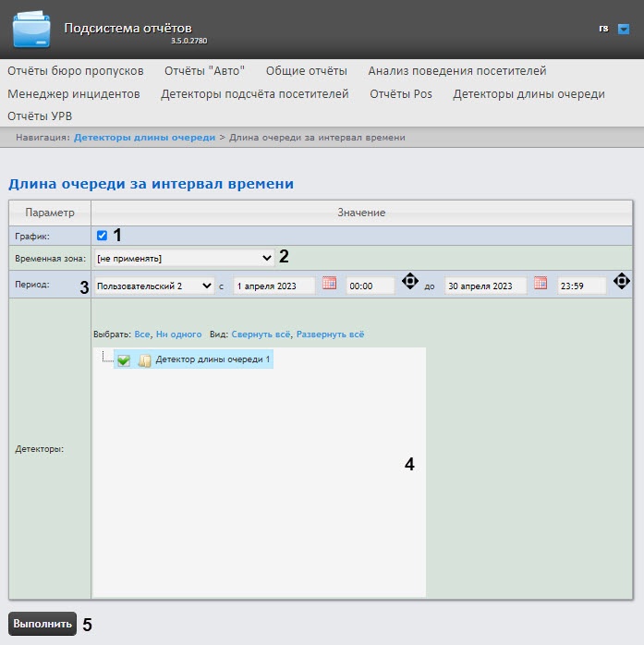Open the Отчёты УРВ menu

click(x=40, y=116)
